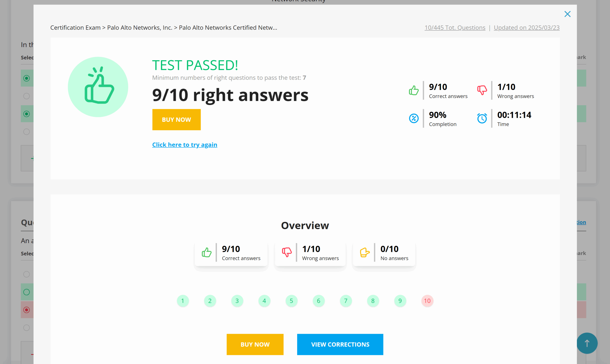This screenshot has width=610, height=364.
Task: Select the first green radio button behind popup
Action: 26,78
